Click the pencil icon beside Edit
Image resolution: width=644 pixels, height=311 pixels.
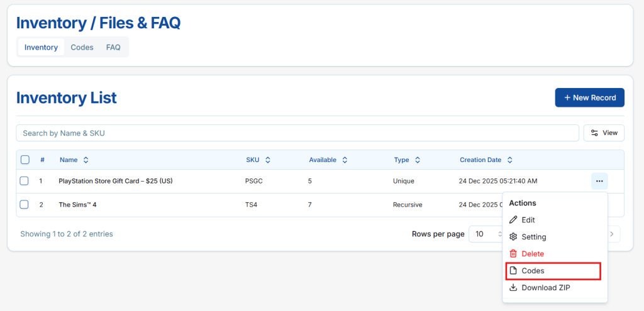(513, 220)
